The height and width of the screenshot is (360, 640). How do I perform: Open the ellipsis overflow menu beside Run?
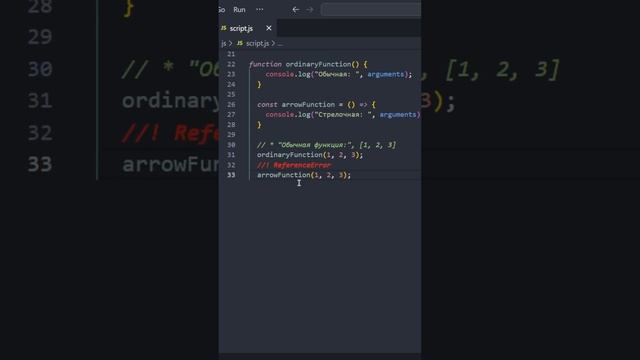click(x=260, y=9)
